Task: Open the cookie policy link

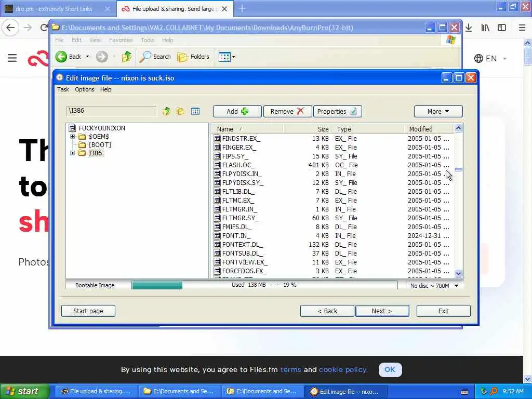Action: point(343,369)
